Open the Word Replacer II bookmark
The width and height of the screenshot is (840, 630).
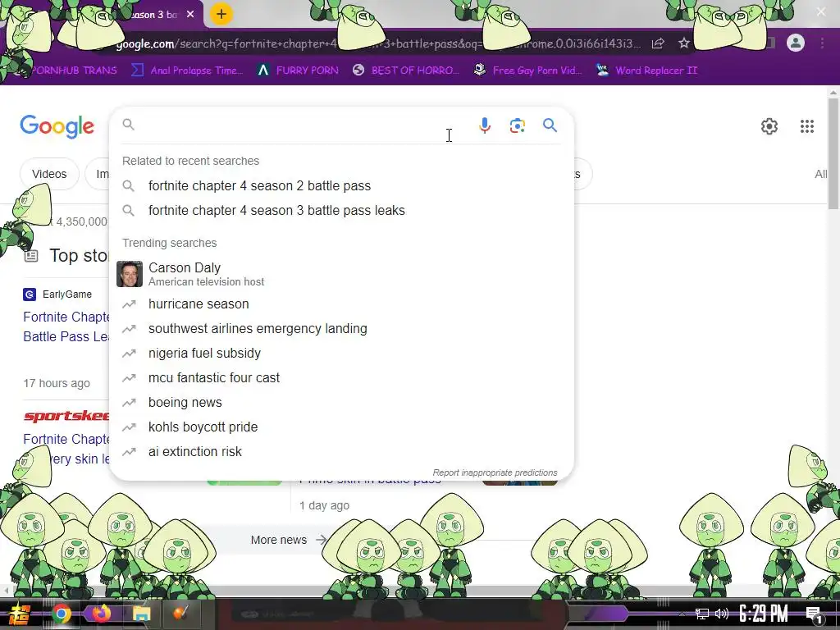pos(646,71)
